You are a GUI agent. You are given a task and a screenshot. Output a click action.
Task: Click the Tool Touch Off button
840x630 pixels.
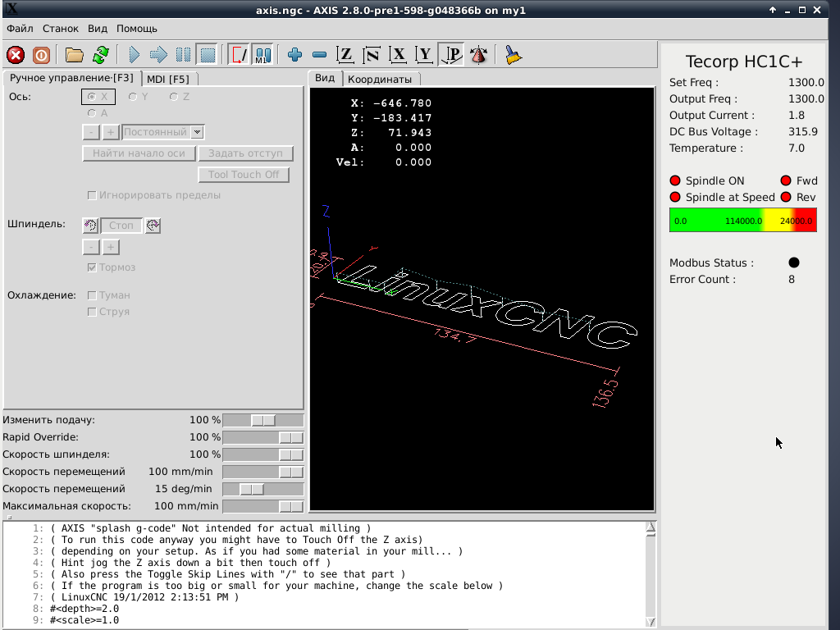click(x=244, y=175)
